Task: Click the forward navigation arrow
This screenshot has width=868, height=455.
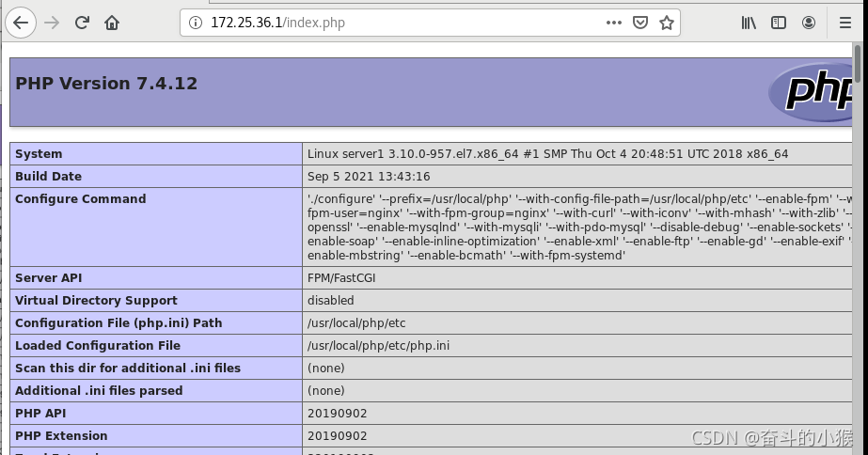Action: point(52,23)
